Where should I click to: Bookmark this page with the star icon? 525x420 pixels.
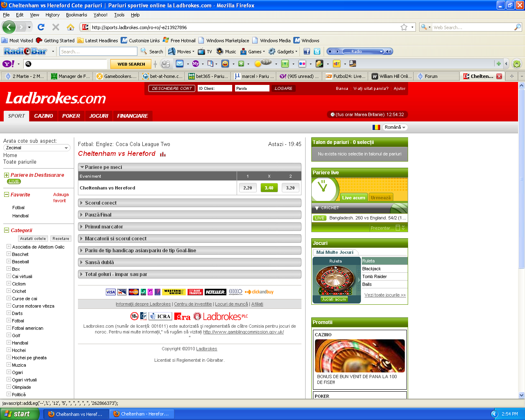(404, 27)
